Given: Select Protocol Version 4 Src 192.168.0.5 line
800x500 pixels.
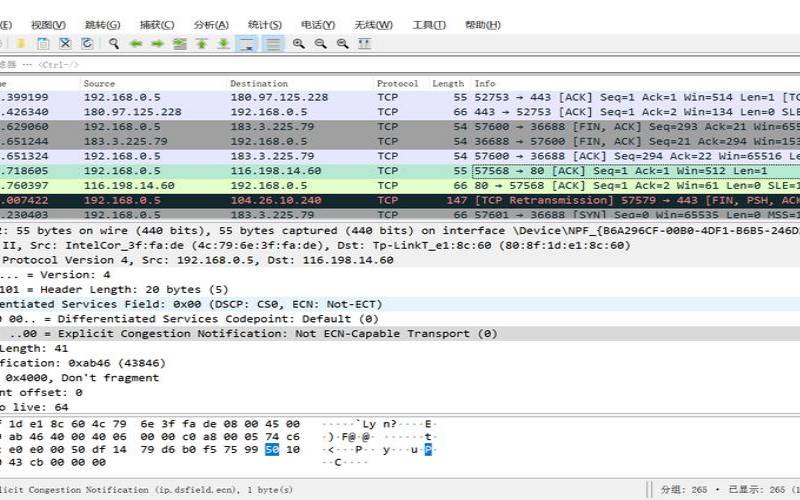Looking at the screenshot, I should pos(400,260).
